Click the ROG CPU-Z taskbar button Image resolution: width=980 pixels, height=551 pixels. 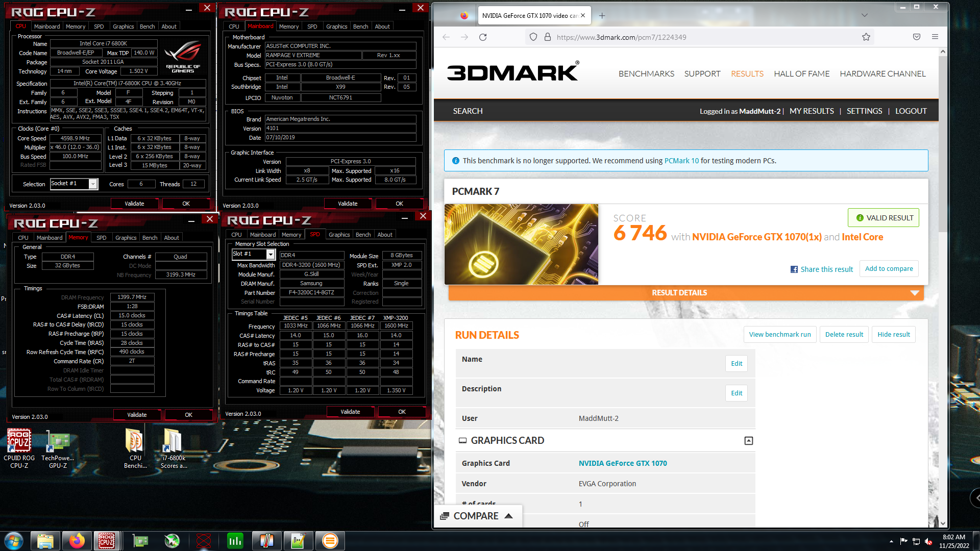(107, 541)
